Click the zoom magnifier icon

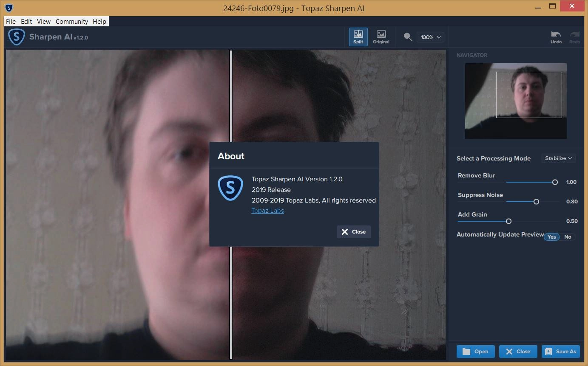tap(408, 37)
